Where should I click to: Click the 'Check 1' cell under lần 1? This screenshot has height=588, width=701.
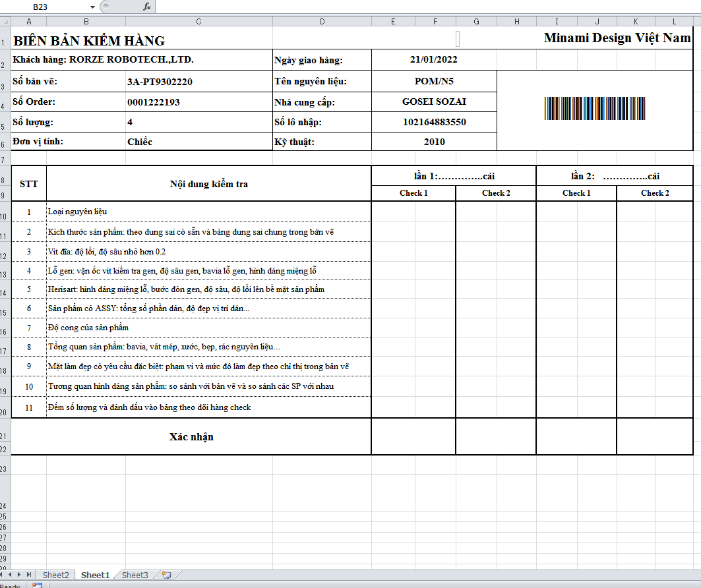coord(413,193)
